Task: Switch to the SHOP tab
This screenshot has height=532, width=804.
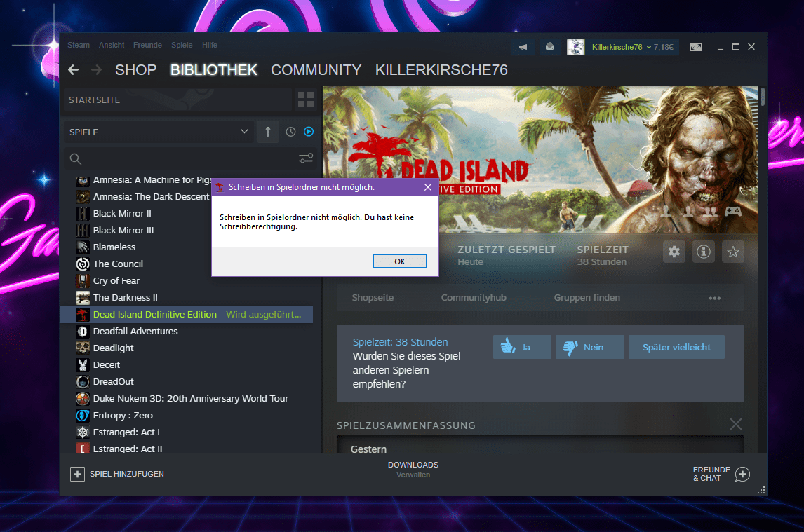Action: 135,69
